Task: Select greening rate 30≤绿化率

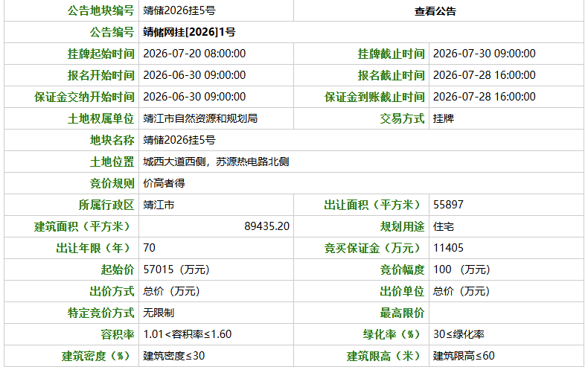Action: coord(458,334)
